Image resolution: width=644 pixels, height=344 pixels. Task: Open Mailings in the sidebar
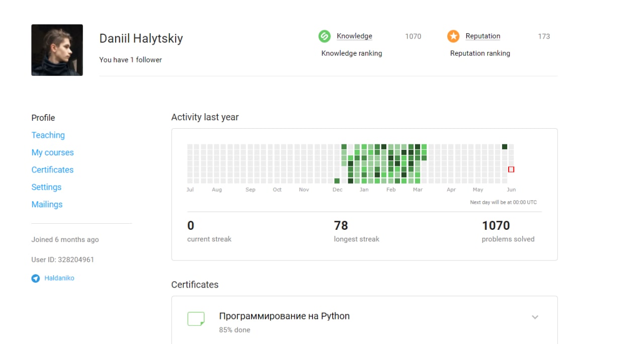point(47,204)
